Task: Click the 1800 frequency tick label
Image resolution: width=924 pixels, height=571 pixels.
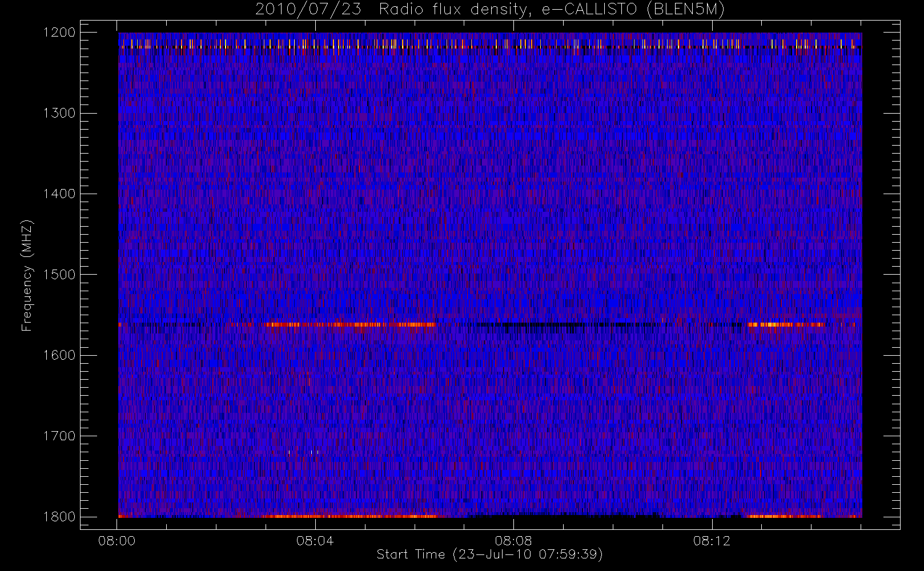Action: [x=59, y=517]
